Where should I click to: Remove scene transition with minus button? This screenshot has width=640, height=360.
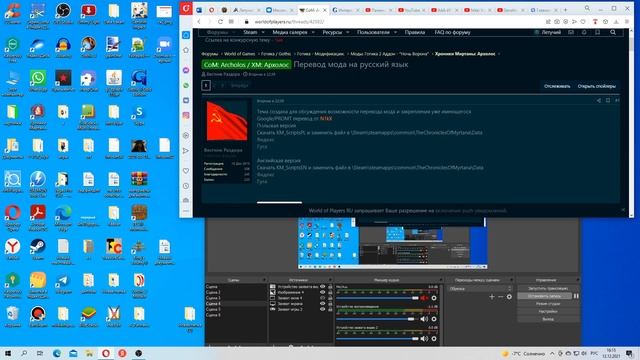[x=501, y=297]
